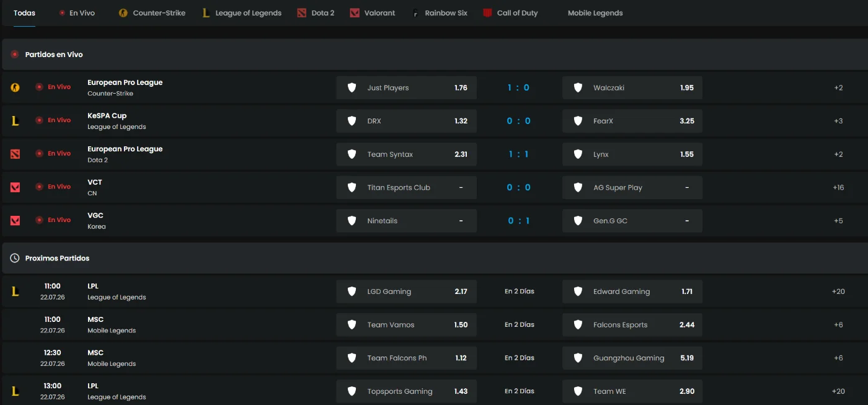The height and width of the screenshot is (405, 868).
Task: Open the Mobile Legends tab
Action: point(595,13)
